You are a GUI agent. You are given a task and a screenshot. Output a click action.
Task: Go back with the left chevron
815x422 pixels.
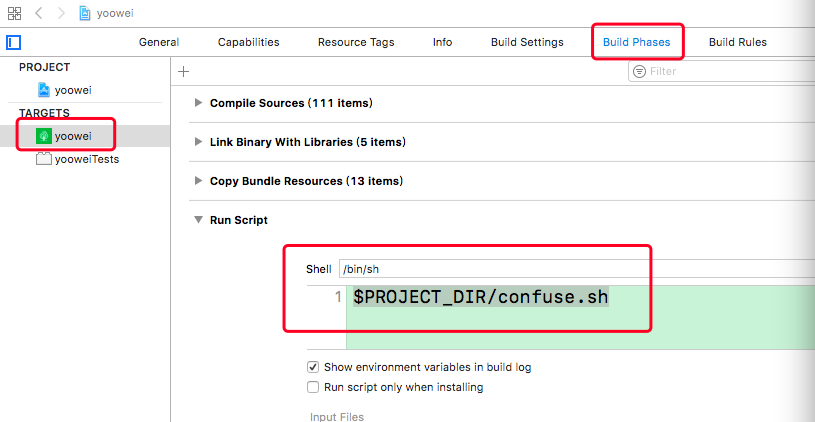pyautogui.click(x=38, y=13)
